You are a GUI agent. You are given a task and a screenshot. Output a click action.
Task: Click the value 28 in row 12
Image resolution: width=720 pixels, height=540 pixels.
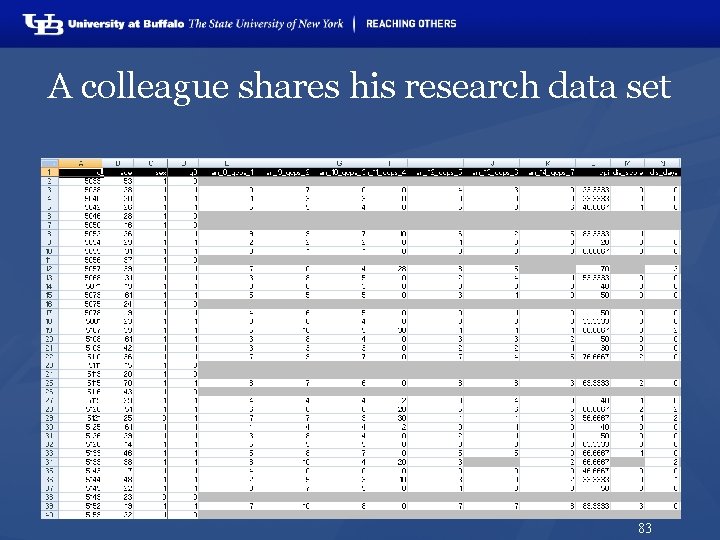click(x=389, y=269)
